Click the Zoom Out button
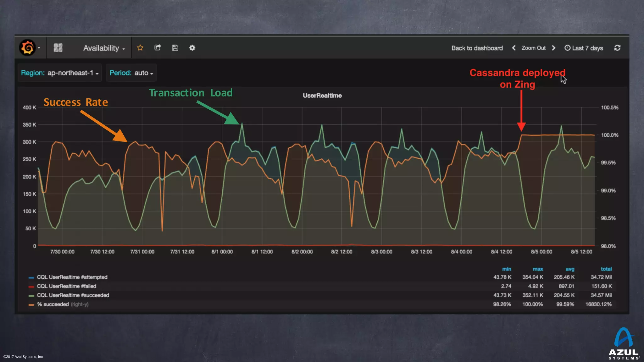The image size is (644, 362). [x=533, y=48]
